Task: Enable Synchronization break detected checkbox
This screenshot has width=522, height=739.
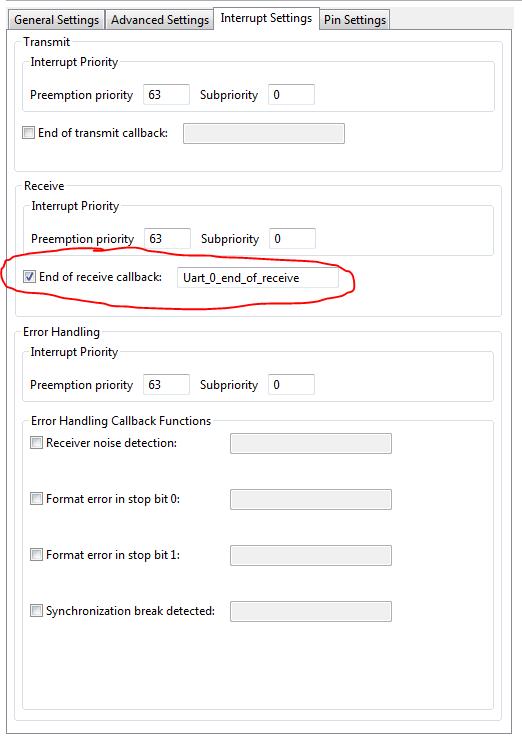Action: (x=36, y=611)
